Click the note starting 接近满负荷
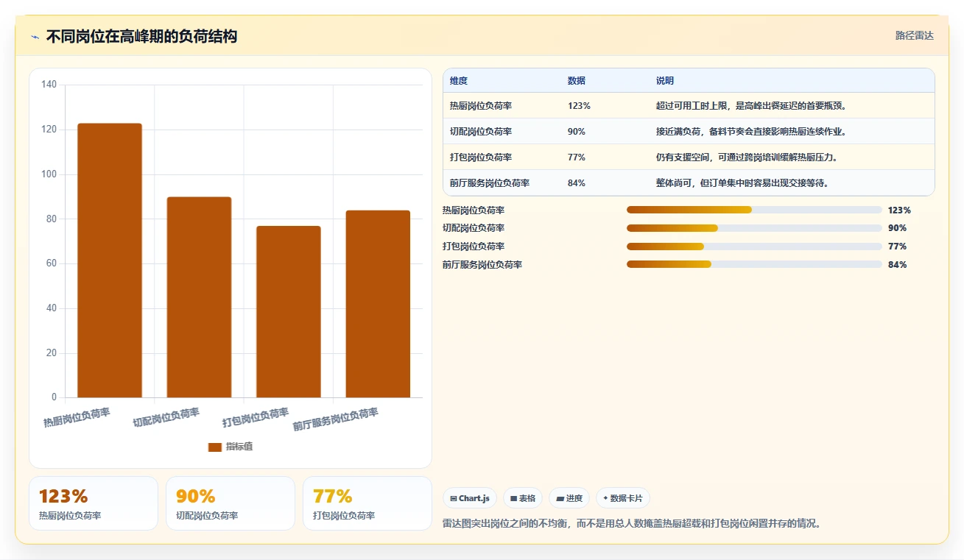Screen dimensions: 964x560 pyautogui.click(x=751, y=132)
